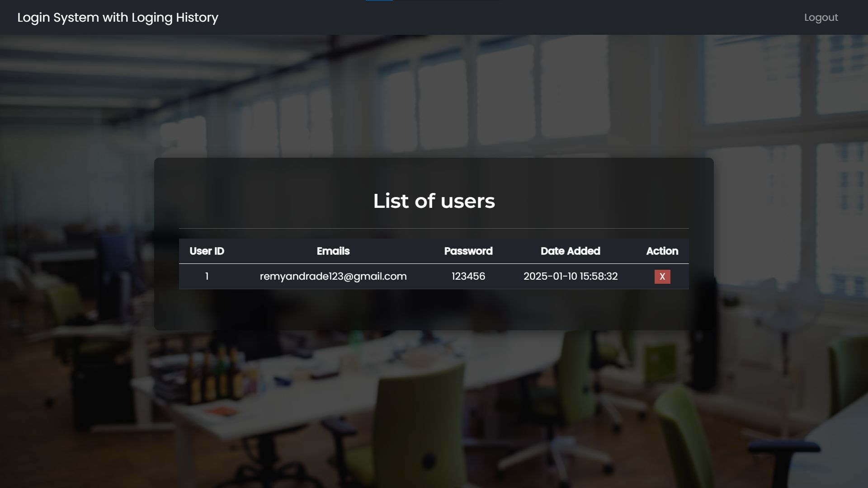Select the User ID column header
Image resolution: width=868 pixels, height=488 pixels.
(x=207, y=251)
